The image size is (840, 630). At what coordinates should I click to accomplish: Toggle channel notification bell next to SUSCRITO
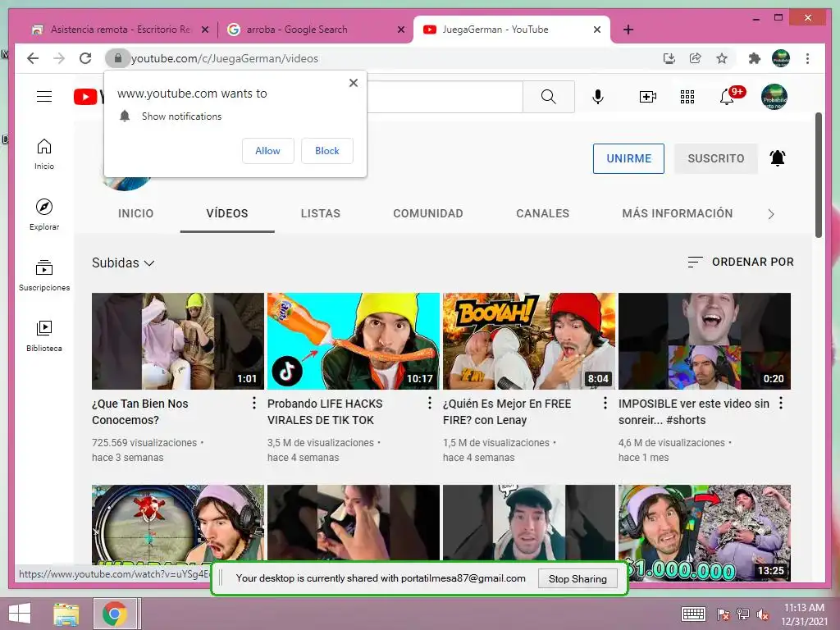coord(778,158)
